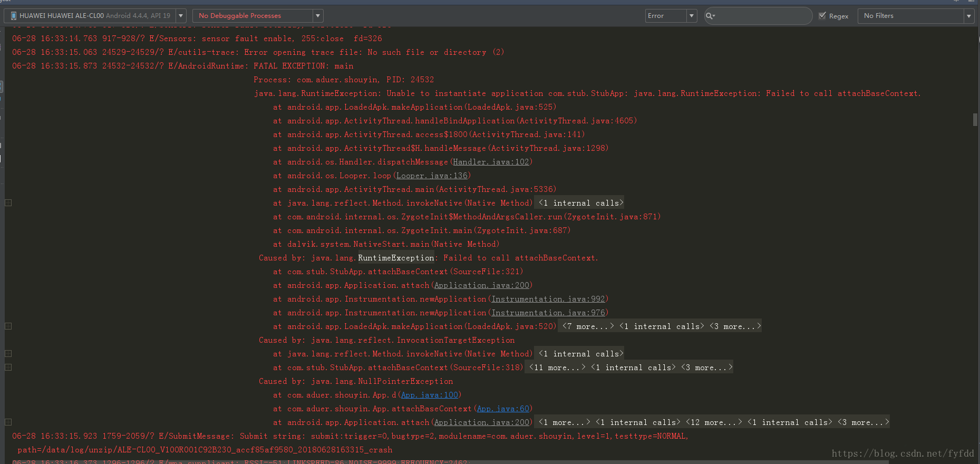Click 'Caused by: java.lang.reflect.InvocationTargetException' line

click(x=386, y=340)
